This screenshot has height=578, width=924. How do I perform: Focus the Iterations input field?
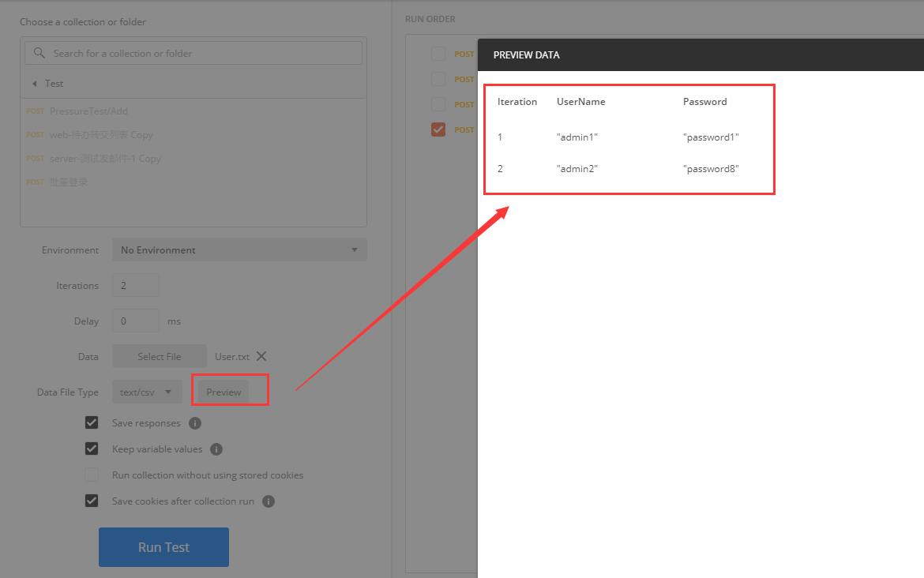136,286
